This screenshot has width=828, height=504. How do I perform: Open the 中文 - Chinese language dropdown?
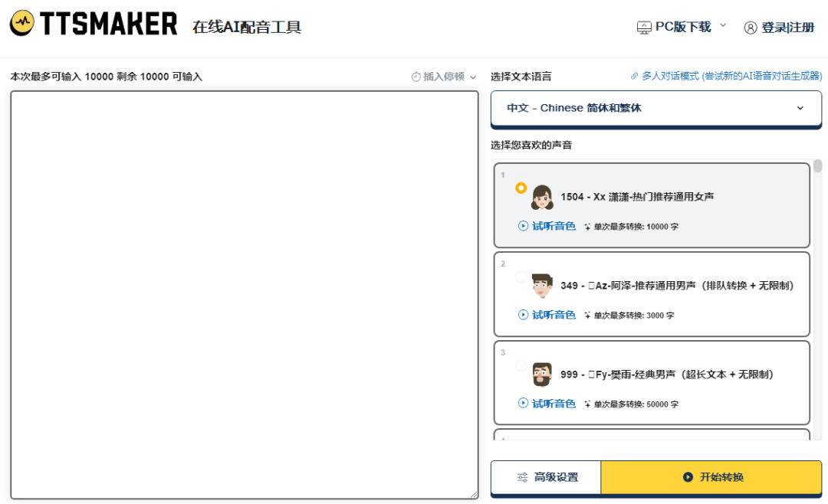tap(655, 108)
